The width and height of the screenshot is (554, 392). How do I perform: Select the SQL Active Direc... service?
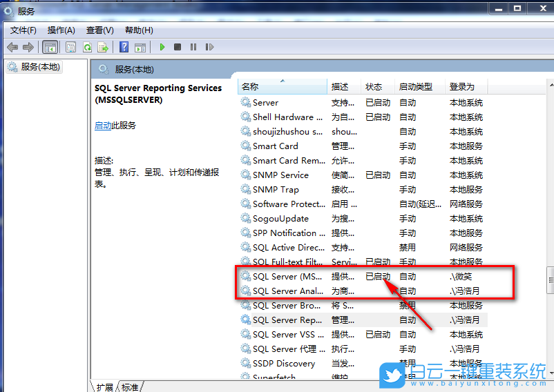click(x=363, y=247)
